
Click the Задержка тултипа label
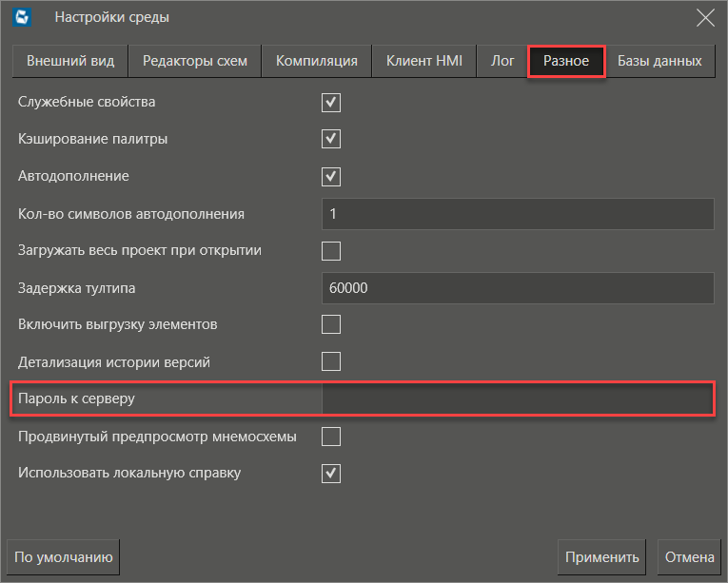click(77, 288)
